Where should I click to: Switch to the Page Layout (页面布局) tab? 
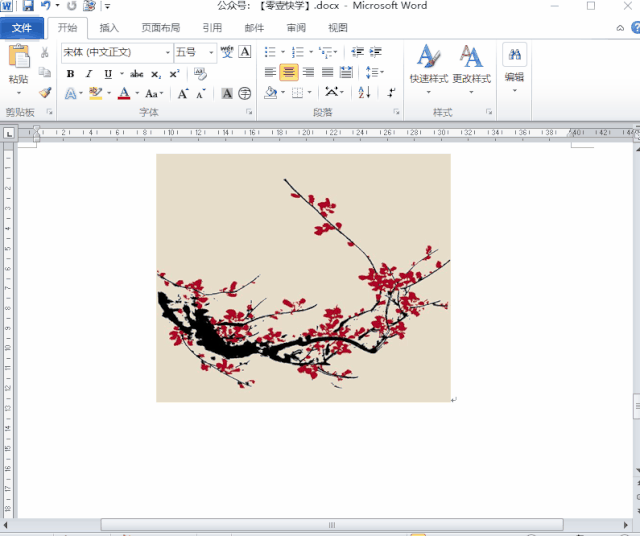pos(161,28)
